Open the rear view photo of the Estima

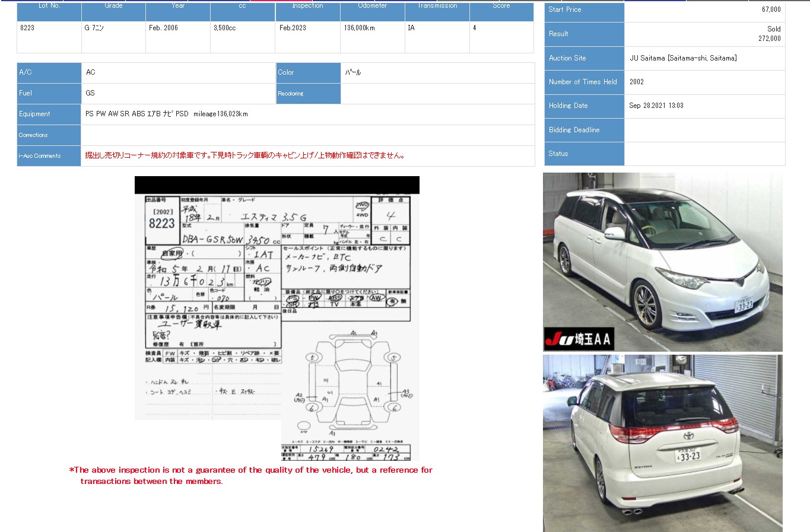pyautogui.click(x=662, y=442)
